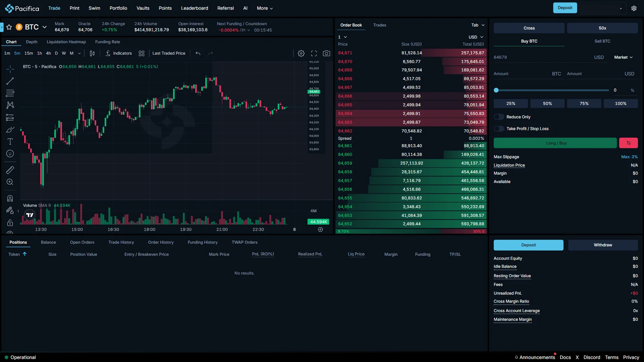The image size is (644, 362).
Task: View Trade History tab
Action: (121, 242)
